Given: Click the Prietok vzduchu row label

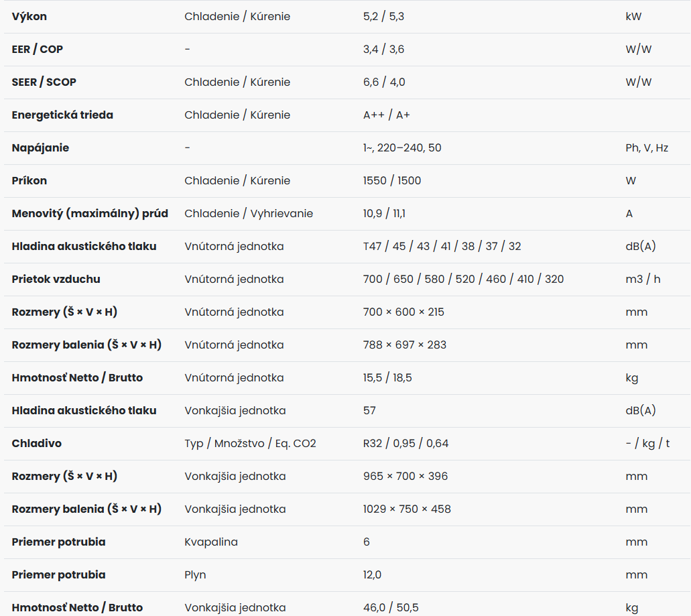Looking at the screenshot, I should (56, 280).
